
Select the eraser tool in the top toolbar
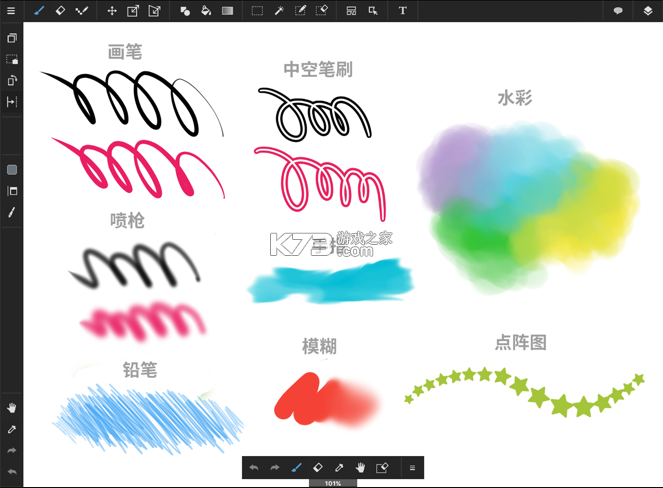pos(60,11)
